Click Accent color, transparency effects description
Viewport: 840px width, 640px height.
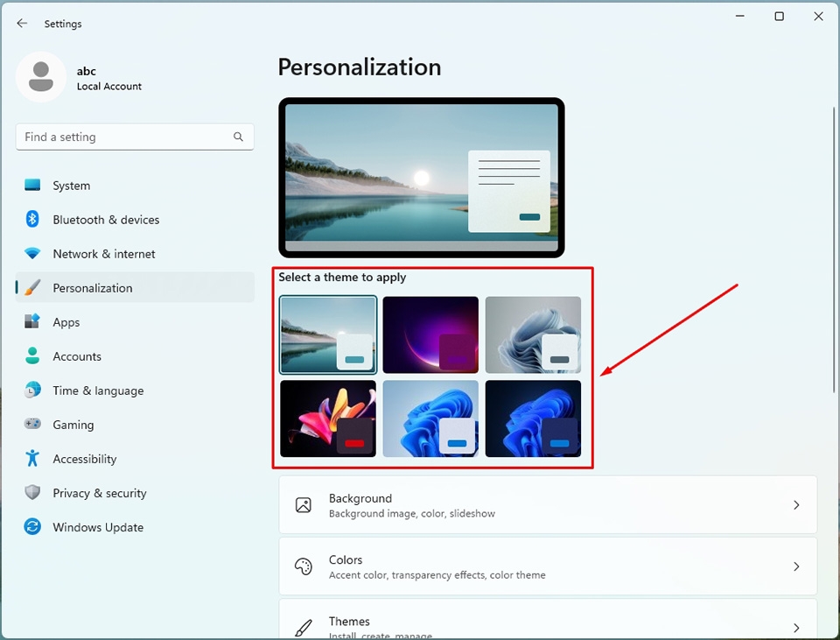tap(437, 575)
